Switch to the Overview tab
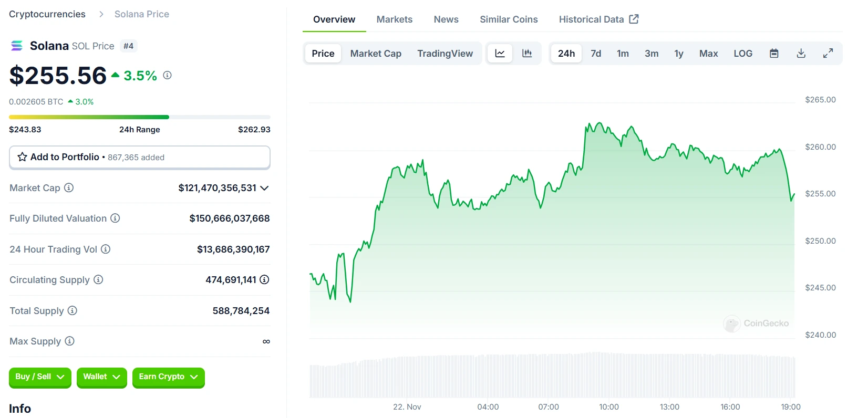The height and width of the screenshot is (418, 868). point(334,19)
